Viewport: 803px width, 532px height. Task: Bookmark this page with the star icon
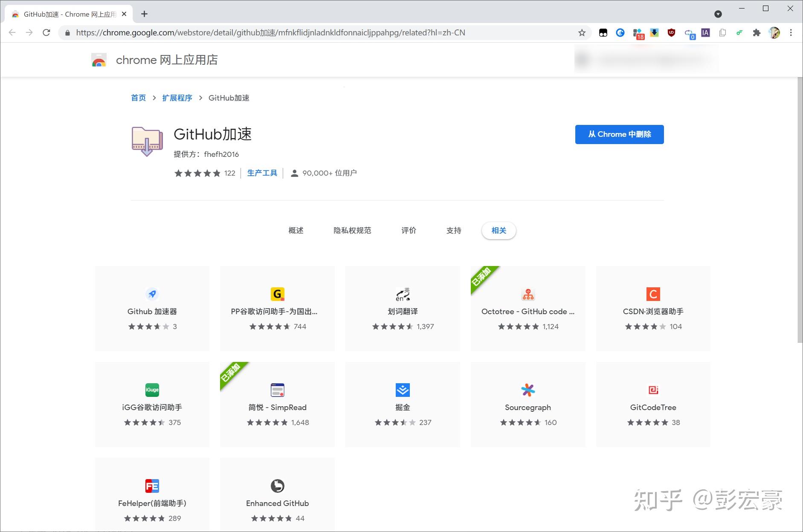click(582, 33)
